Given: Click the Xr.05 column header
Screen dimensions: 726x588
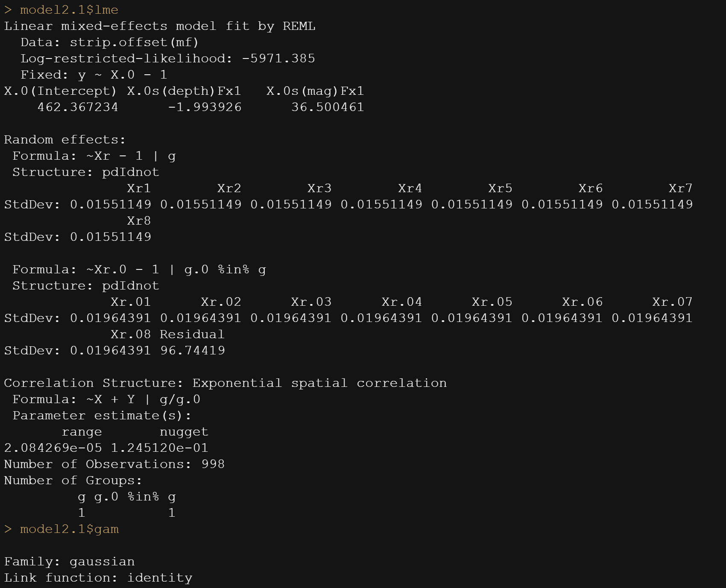Looking at the screenshot, I should tap(492, 302).
